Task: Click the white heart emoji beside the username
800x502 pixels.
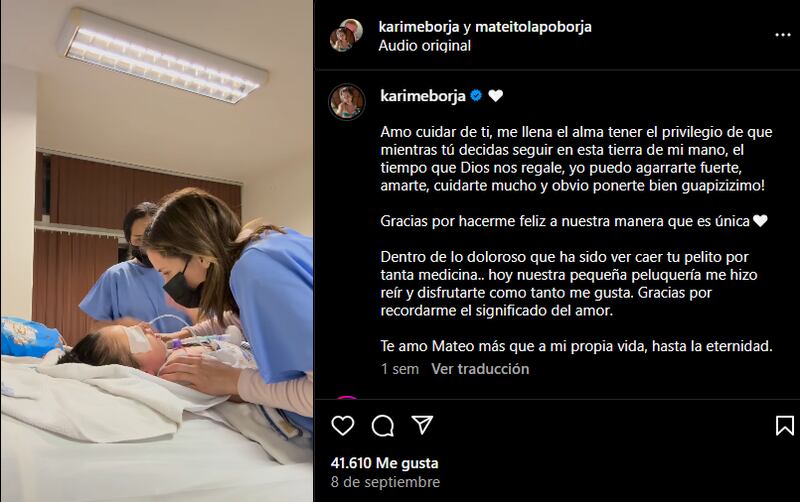Action: (x=496, y=95)
